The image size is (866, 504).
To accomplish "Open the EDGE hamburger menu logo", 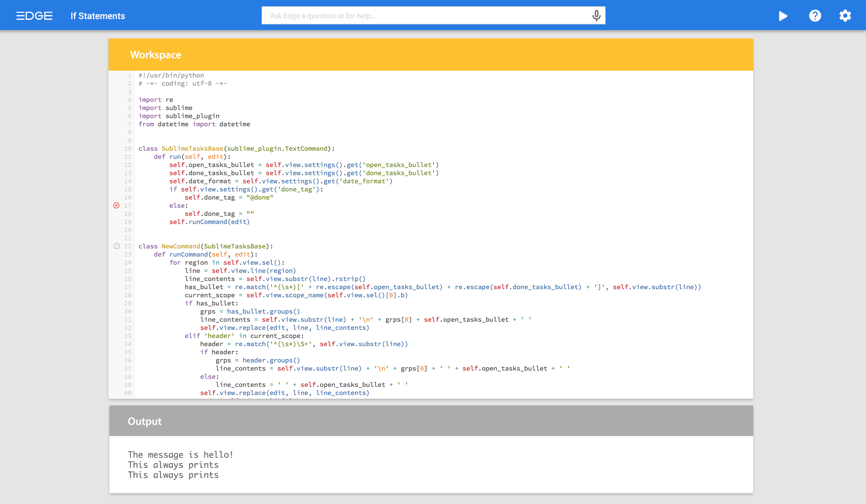I will point(34,16).
